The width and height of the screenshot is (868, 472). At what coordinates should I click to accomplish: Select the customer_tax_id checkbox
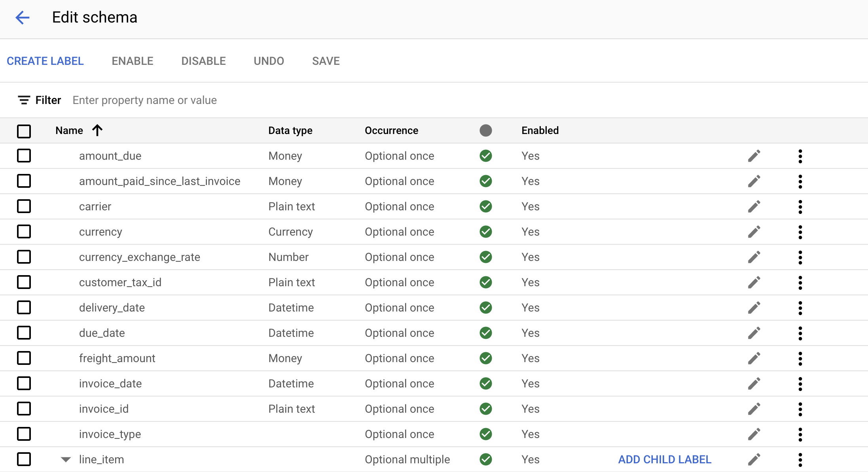point(24,282)
